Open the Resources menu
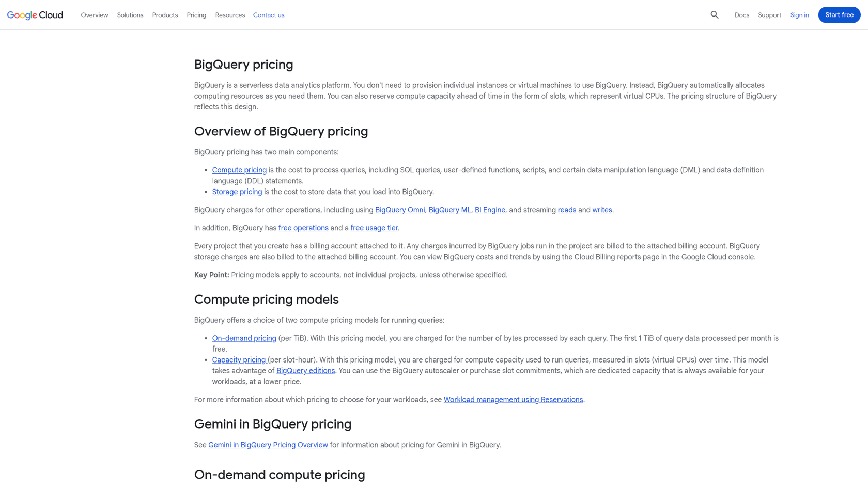Viewport: 868px width, 488px height. click(230, 15)
